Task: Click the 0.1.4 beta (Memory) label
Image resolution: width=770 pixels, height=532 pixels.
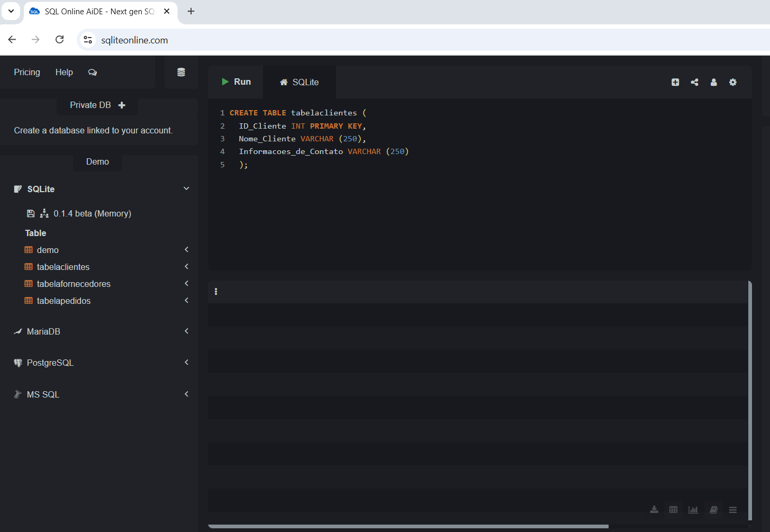Action: click(92, 213)
